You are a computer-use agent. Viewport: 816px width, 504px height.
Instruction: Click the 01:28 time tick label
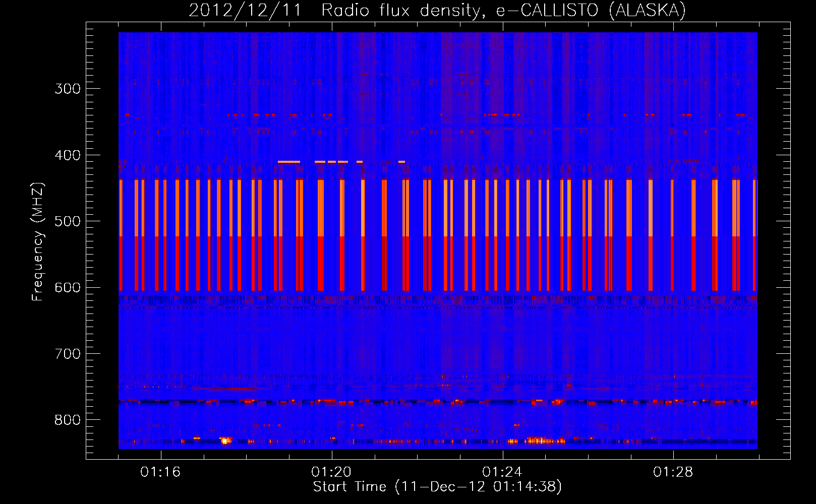673,472
